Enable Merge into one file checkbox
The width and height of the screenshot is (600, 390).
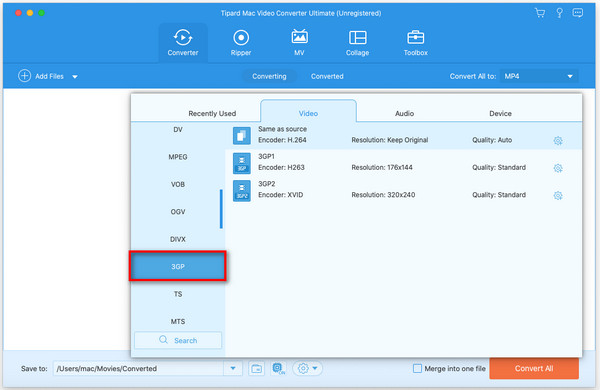(417, 369)
